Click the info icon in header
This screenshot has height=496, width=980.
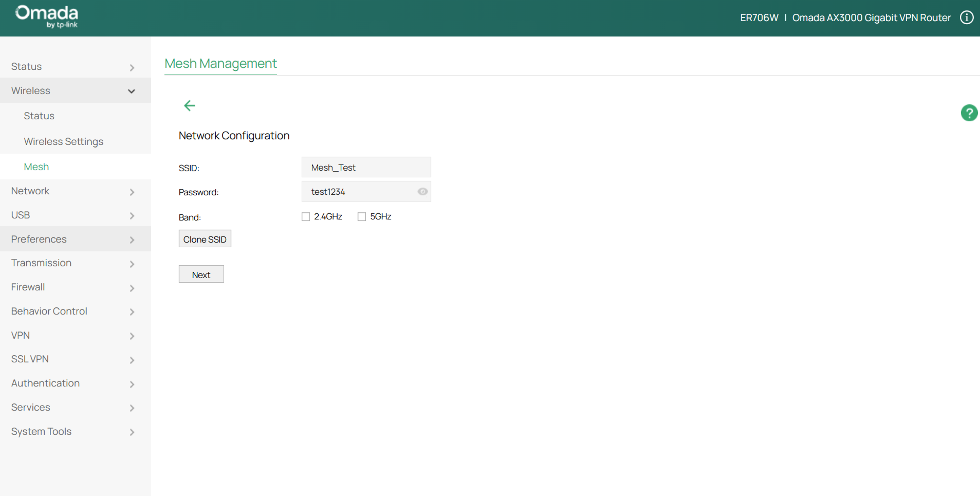[967, 17]
